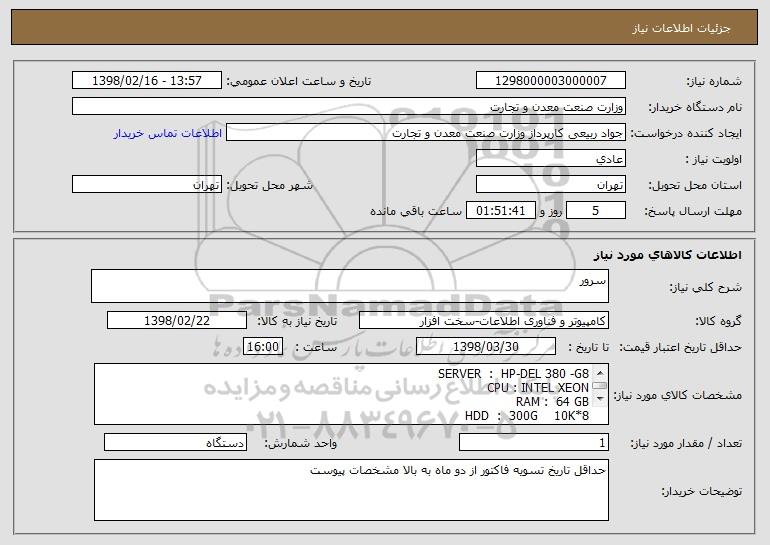Click the need date field 1398/02/22
Image resolution: width=770 pixels, height=545 pixels.
[177, 320]
